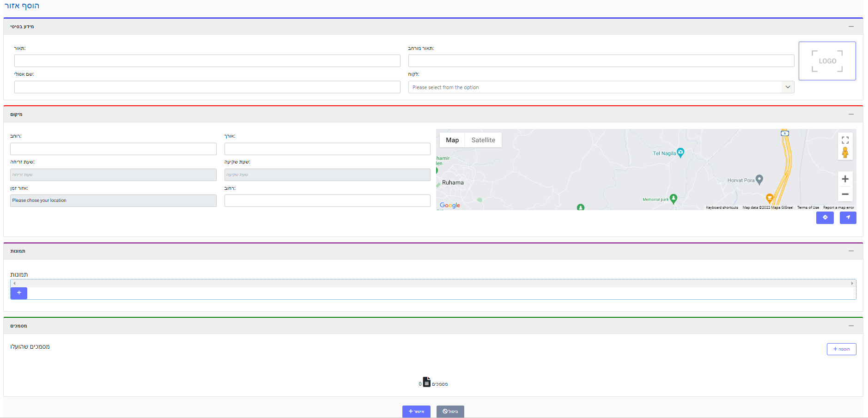Select the Map view tab
The height and width of the screenshot is (418, 868).
452,140
